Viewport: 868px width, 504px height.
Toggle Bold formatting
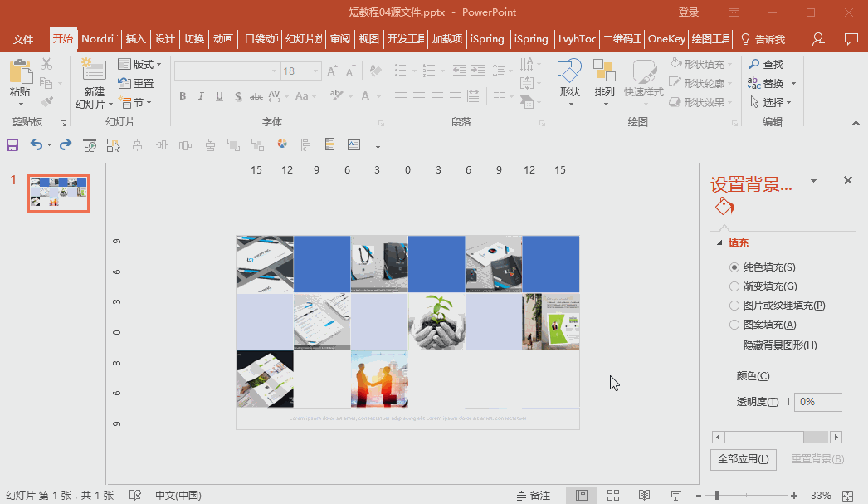coord(182,96)
